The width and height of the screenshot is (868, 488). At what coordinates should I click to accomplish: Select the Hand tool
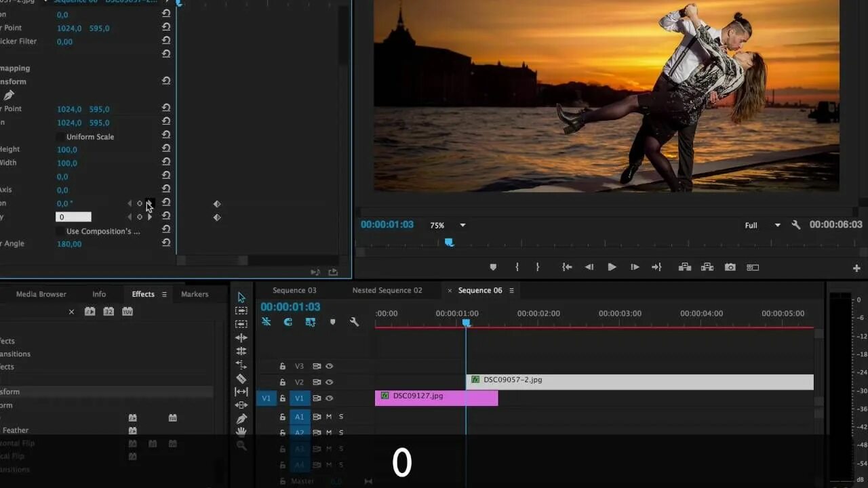(241, 432)
